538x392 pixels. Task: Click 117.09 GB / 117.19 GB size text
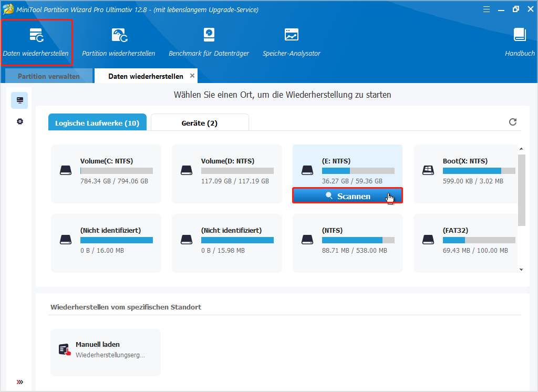pos(235,181)
